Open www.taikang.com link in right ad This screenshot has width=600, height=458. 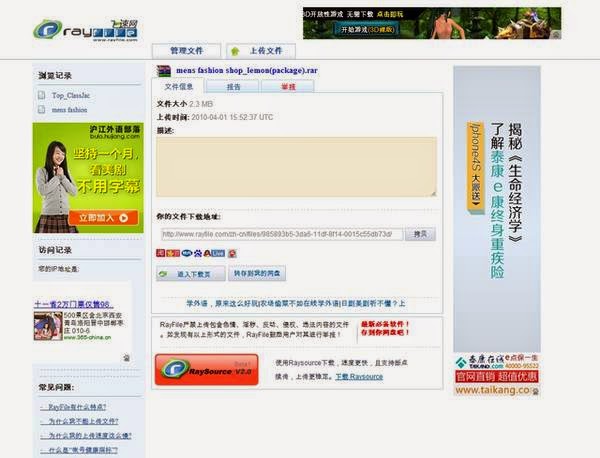[493, 390]
